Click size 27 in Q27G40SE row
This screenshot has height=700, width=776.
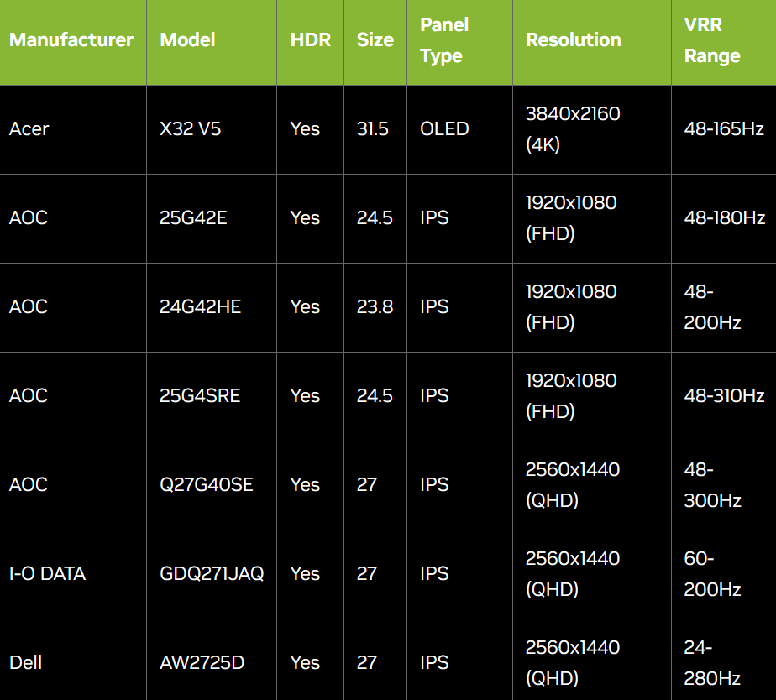367,485
